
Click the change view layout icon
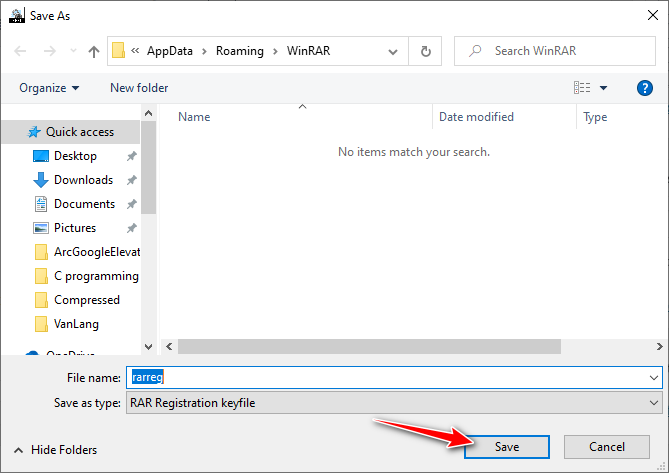582,88
